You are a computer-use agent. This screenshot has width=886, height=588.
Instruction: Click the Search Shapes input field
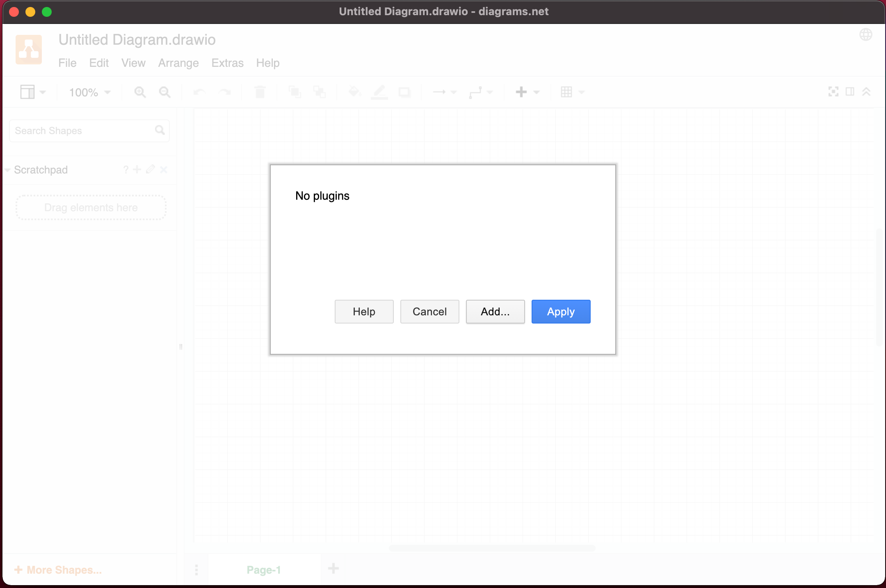[x=89, y=131]
